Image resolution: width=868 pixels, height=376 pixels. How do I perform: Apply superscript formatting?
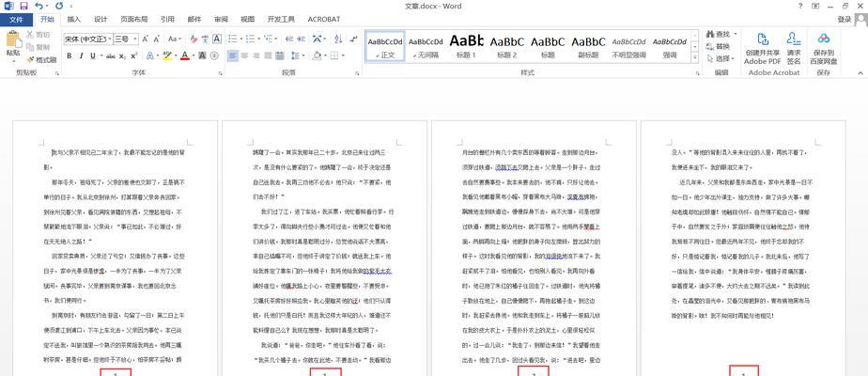pos(134,55)
